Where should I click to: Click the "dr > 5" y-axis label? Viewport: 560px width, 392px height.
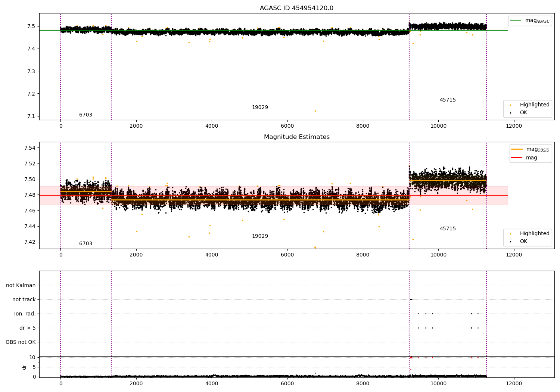pyautogui.click(x=28, y=328)
